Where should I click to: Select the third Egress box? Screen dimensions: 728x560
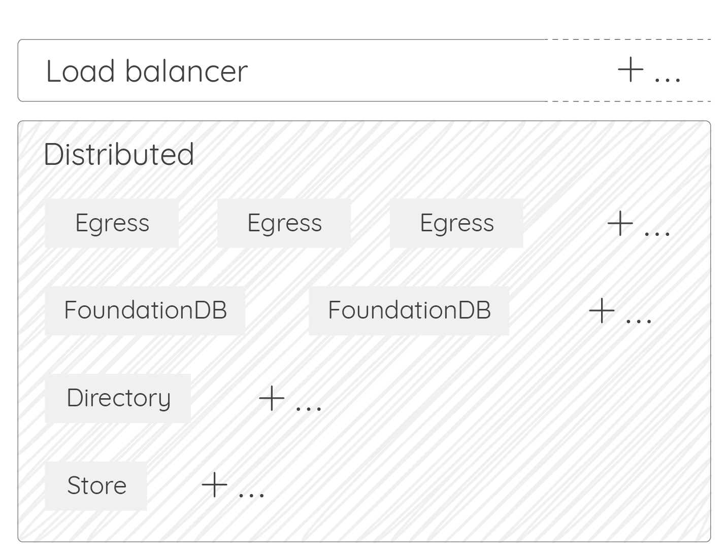pyautogui.click(x=456, y=223)
